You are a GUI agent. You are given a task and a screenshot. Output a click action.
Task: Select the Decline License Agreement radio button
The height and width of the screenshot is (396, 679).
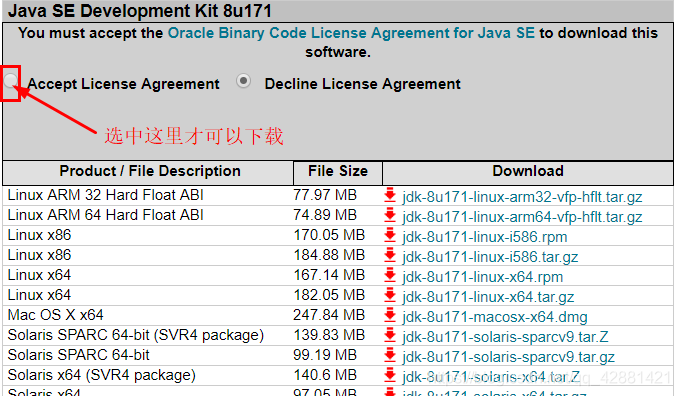pyautogui.click(x=243, y=81)
